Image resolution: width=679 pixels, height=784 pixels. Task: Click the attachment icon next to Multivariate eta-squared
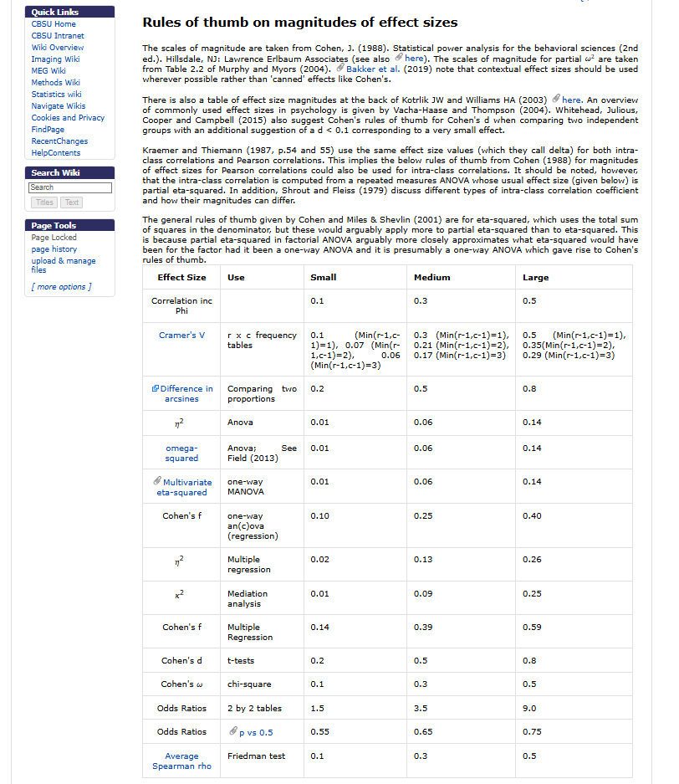(157, 481)
